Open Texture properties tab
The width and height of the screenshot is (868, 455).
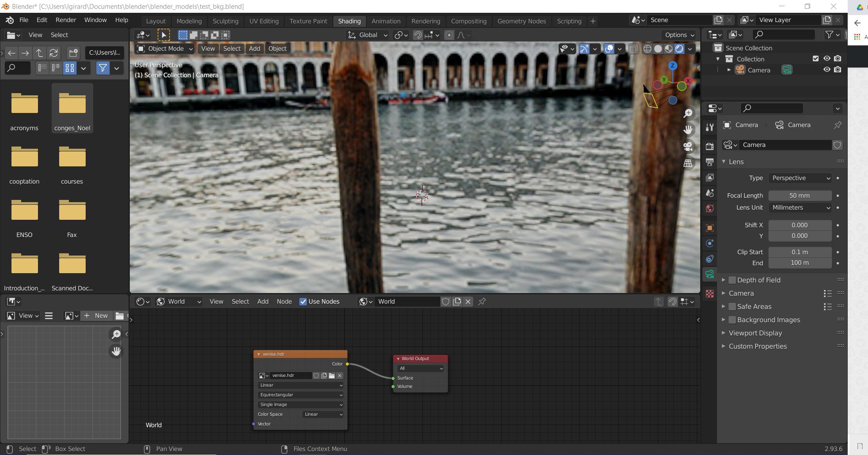709,293
